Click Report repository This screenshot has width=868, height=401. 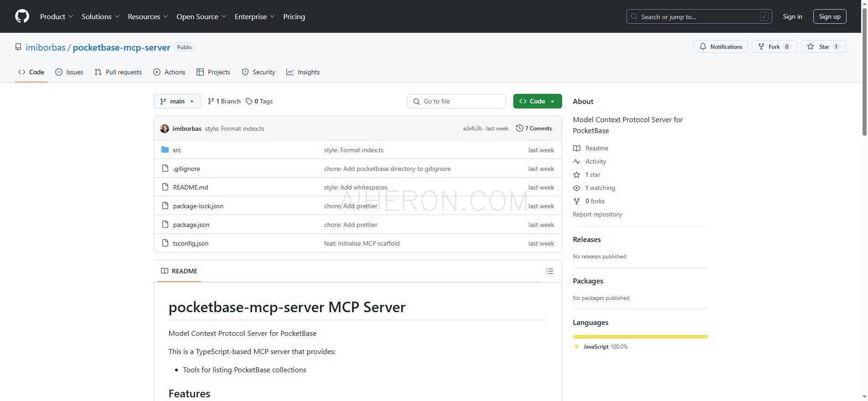pyautogui.click(x=597, y=214)
